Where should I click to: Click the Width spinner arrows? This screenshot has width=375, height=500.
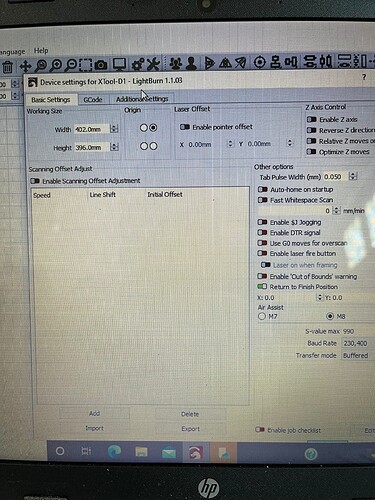pyautogui.click(x=114, y=128)
